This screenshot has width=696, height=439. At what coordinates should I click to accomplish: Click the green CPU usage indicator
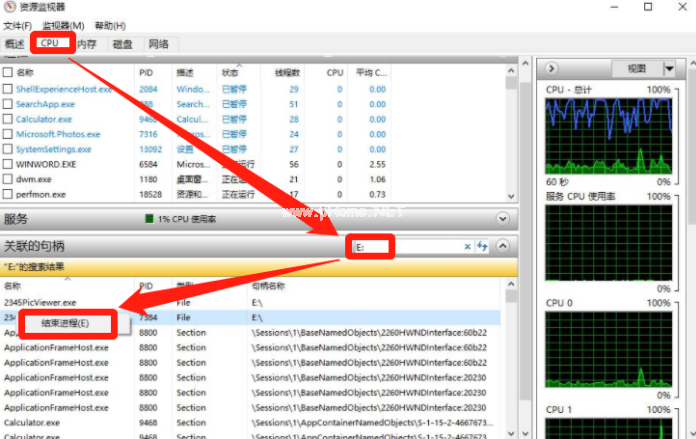click(149, 218)
